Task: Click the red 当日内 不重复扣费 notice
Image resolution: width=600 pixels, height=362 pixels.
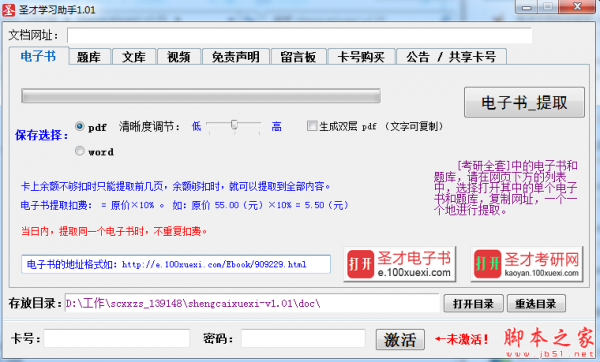Action: (x=114, y=232)
